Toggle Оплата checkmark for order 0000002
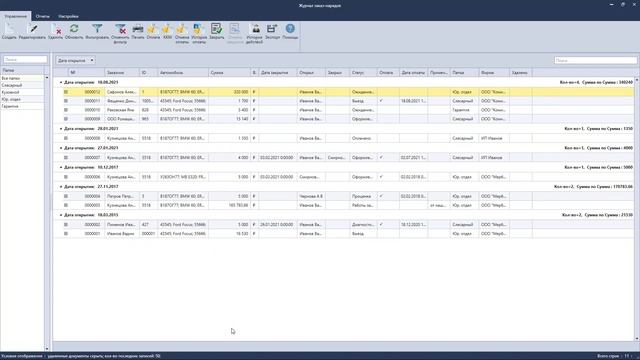640x360 pixels. 381,224
